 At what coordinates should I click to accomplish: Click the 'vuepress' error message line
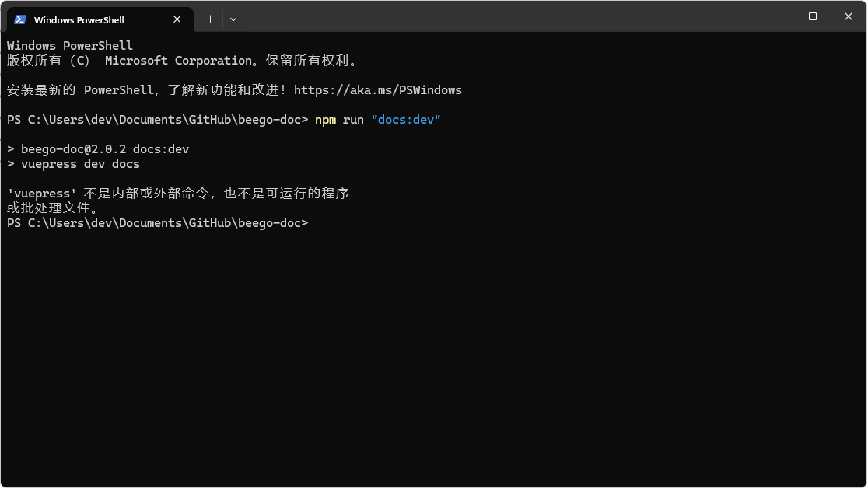point(177,194)
